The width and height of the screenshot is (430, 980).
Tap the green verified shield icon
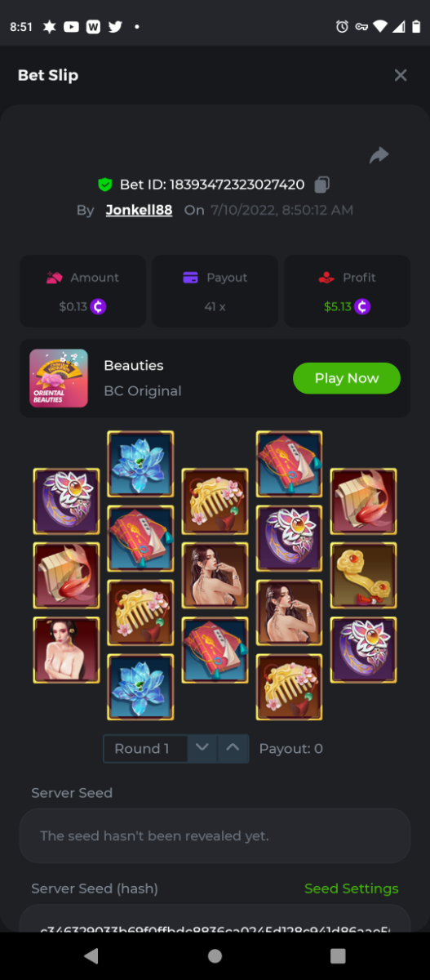click(x=104, y=185)
